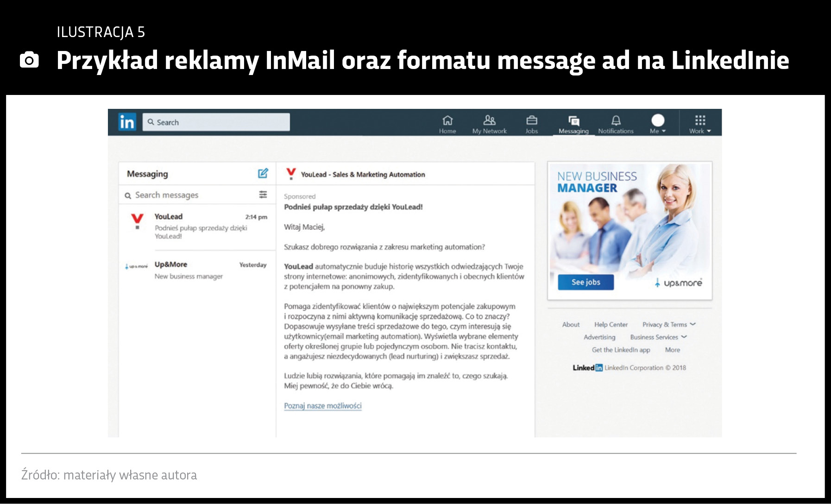Click Get the LinkedIn app link

coord(621,350)
